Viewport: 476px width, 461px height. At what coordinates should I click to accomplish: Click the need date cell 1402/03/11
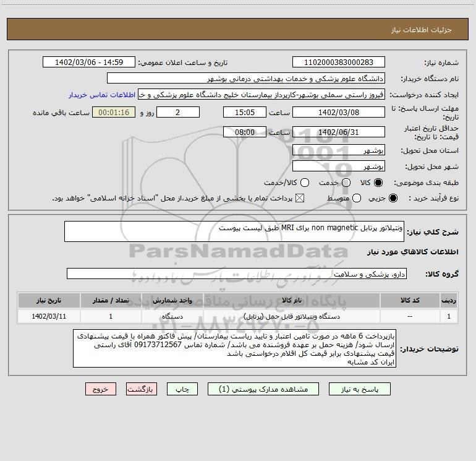(49, 316)
